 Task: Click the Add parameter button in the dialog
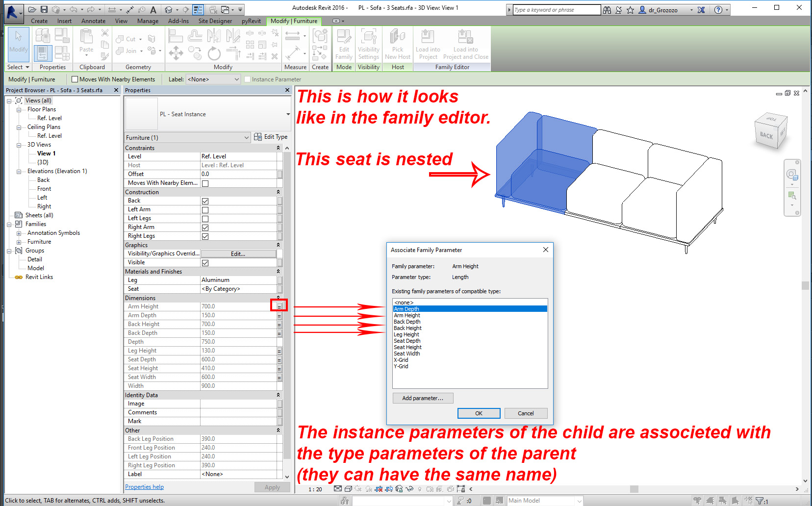423,398
